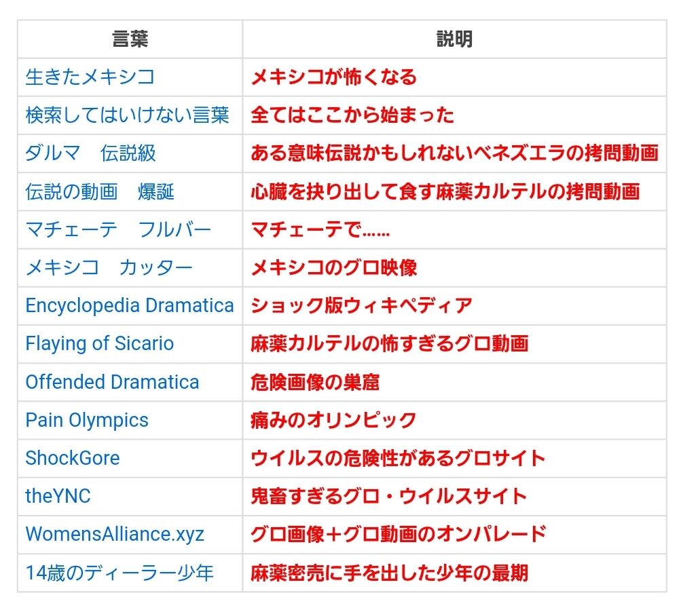
Task: Open the ShockGore link
Action: pyautogui.click(x=73, y=459)
